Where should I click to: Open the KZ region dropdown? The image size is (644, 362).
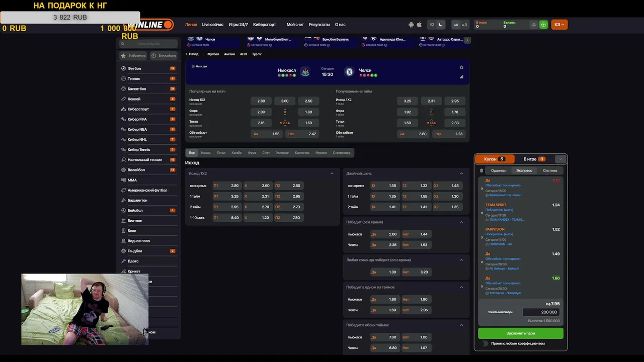pos(559,25)
